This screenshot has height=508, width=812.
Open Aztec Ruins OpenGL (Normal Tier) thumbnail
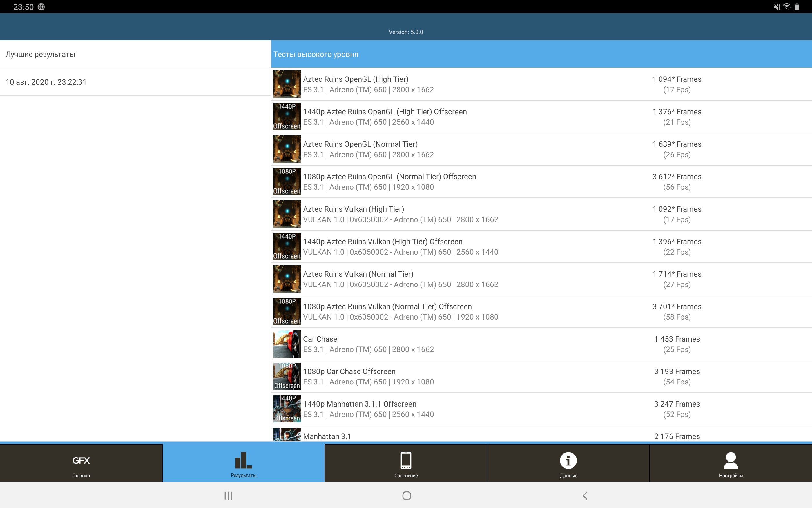pyautogui.click(x=287, y=149)
